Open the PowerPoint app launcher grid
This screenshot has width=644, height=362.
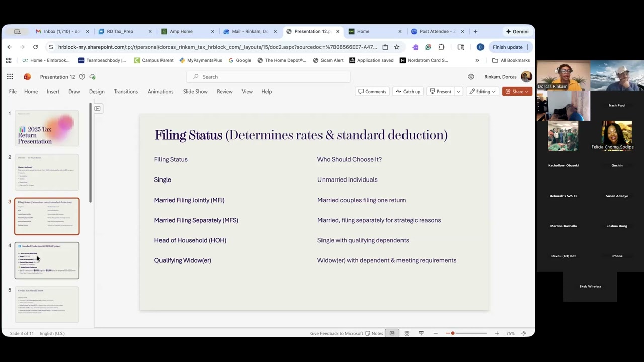[10, 77]
